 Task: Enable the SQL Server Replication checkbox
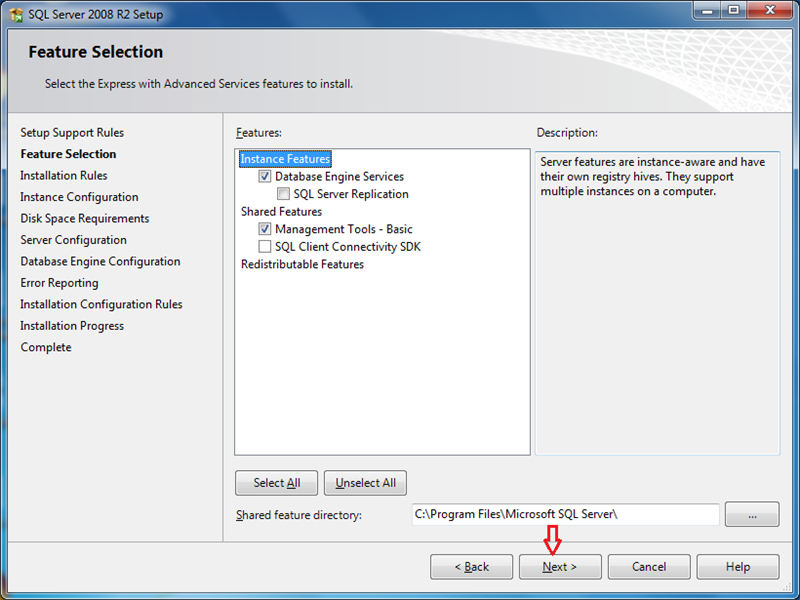click(283, 194)
